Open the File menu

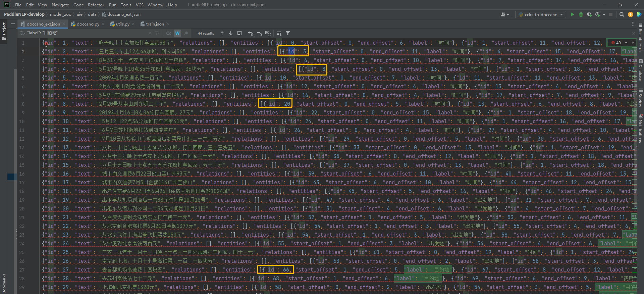[x=18, y=5]
